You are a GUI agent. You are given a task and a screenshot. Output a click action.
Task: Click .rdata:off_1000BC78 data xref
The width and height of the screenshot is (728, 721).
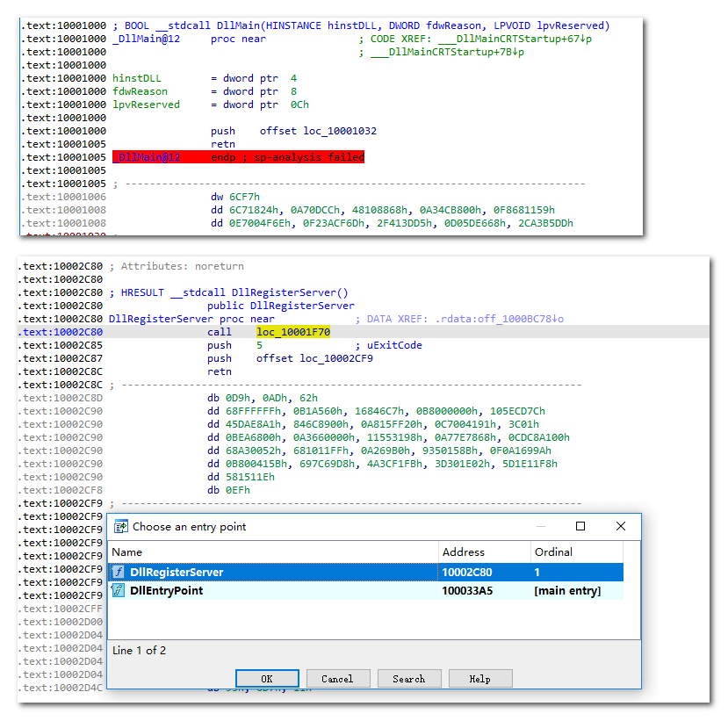pos(500,319)
